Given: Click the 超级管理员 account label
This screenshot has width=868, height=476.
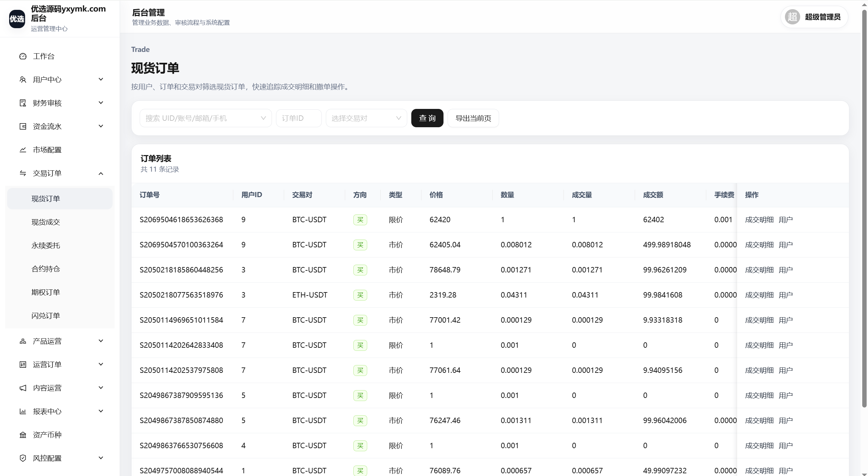Looking at the screenshot, I should 823,17.
